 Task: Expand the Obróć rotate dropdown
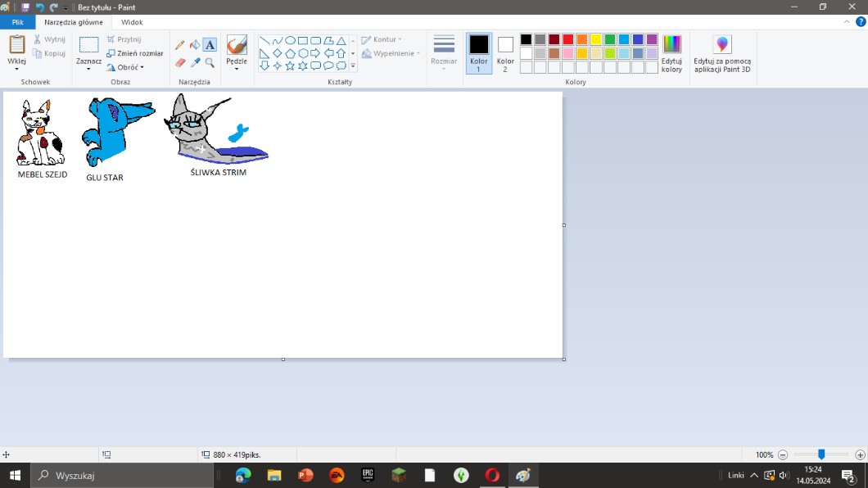pos(125,67)
